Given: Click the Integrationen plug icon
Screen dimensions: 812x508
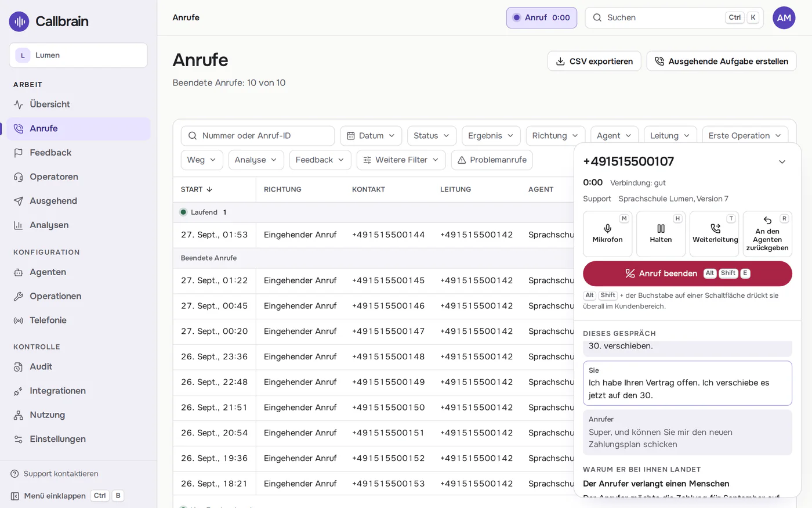Looking at the screenshot, I should (19, 391).
